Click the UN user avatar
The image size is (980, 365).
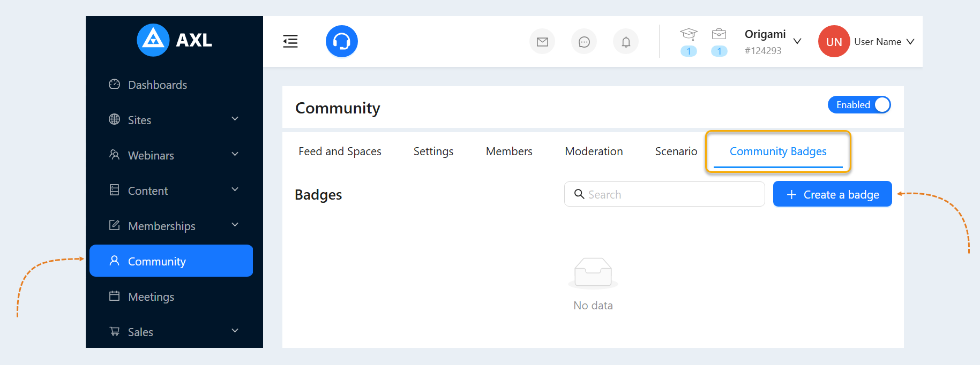click(834, 41)
